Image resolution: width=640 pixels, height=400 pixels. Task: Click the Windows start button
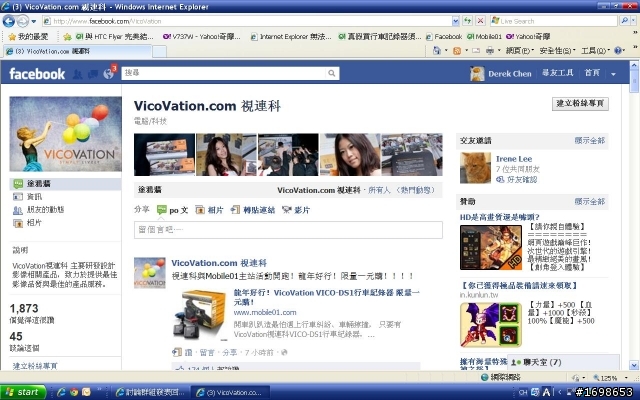pyautogui.click(x=23, y=392)
